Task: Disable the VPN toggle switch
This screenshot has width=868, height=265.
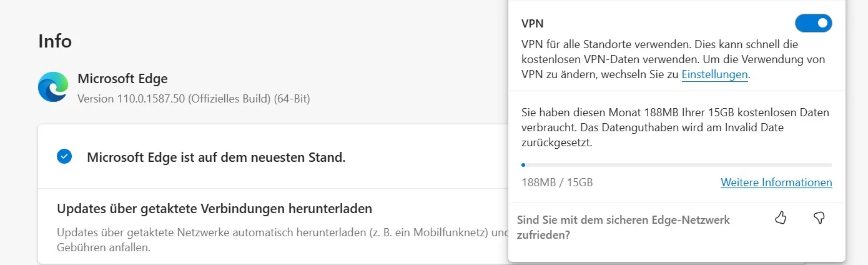Action: (x=813, y=24)
